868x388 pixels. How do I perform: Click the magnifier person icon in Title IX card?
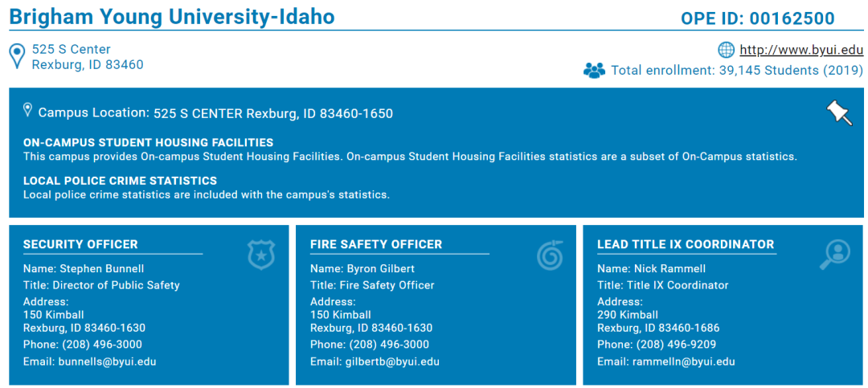tap(834, 255)
